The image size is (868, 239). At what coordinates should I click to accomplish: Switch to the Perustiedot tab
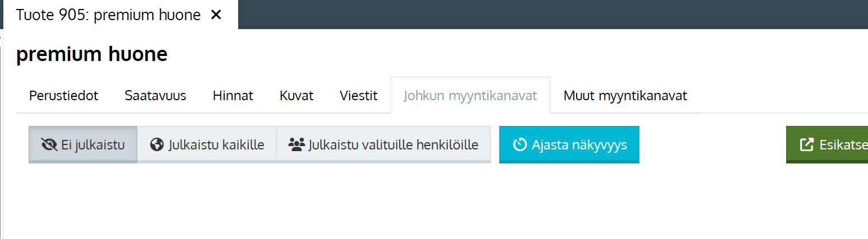click(x=64, y=96)
